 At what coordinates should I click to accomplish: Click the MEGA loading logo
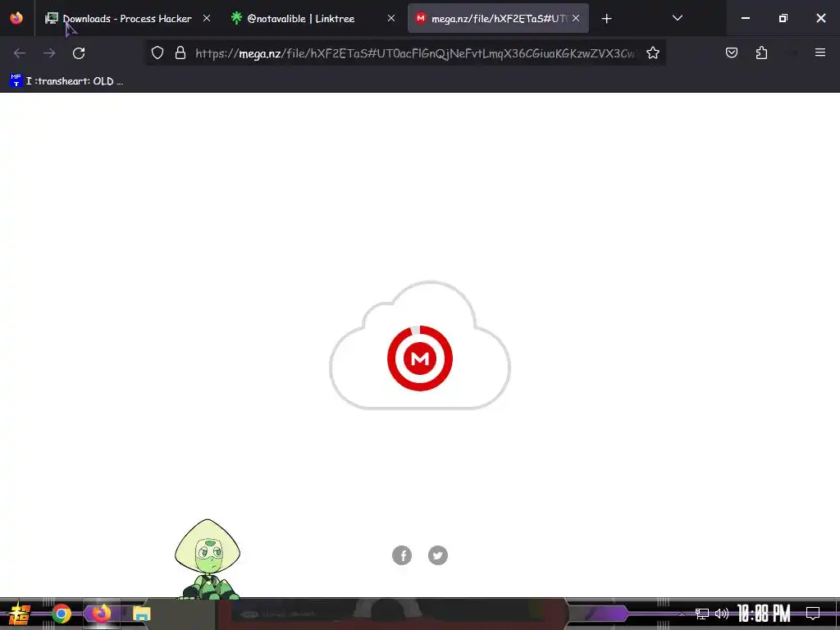(420, 358)
